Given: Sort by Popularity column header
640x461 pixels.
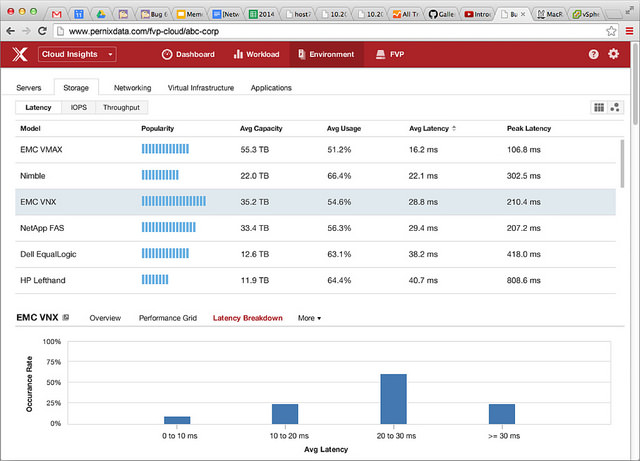Looking at the screenshot, I should [158, 128].
